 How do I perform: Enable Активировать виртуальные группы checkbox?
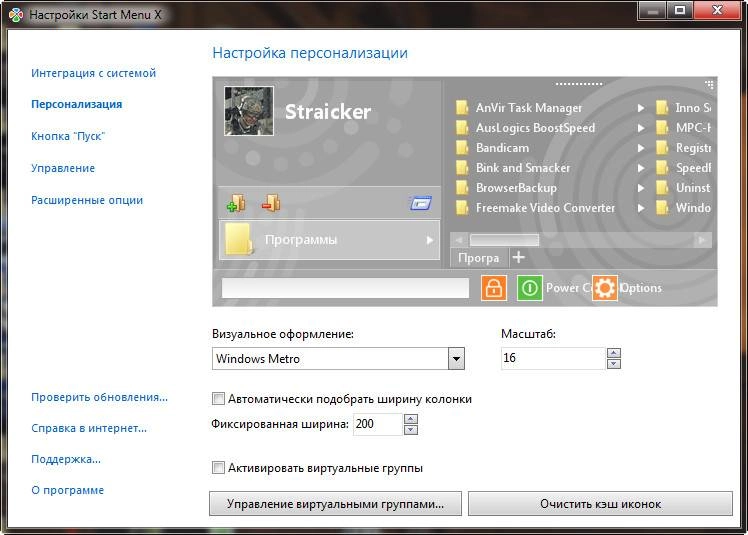point(218,468)
